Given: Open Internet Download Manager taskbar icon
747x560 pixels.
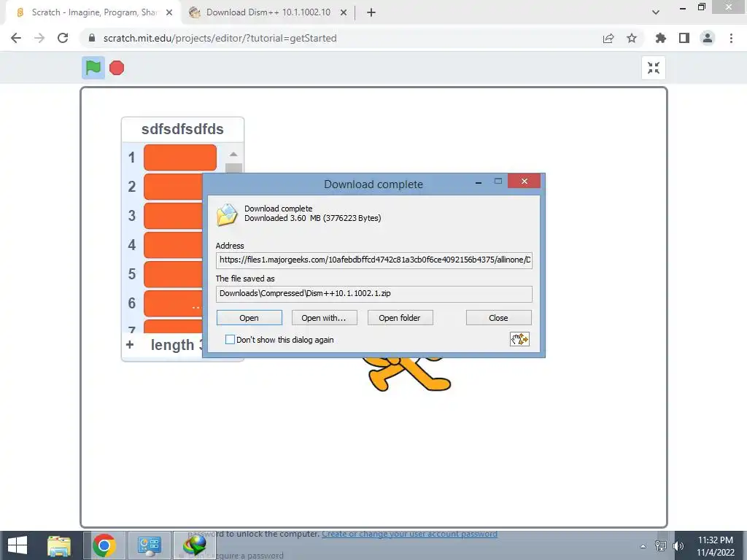Looking at the screenshot, I should (x=194, y=545).
